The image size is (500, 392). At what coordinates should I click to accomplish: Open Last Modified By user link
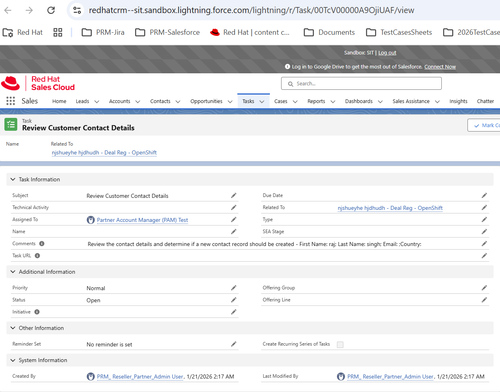click(390, 377)
